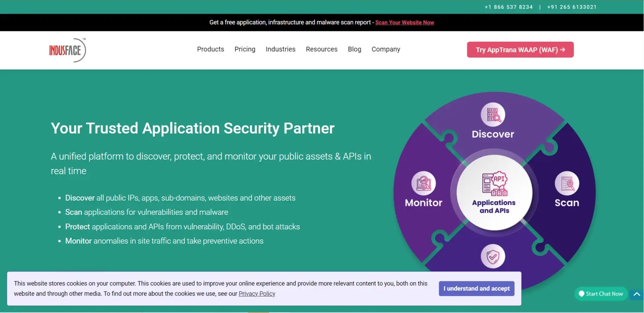Open the Privacy Policy link
The height and width of the screenshot is (313, 644).
(257, 294)
